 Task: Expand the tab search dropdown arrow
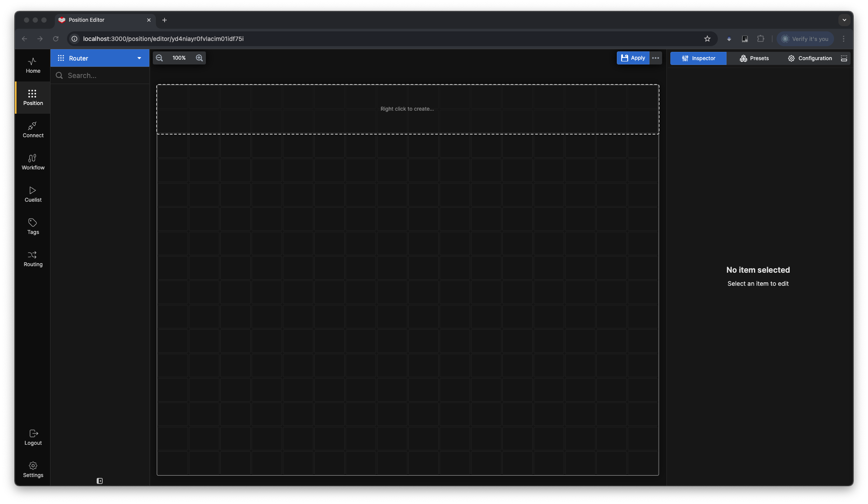[844, 20]
